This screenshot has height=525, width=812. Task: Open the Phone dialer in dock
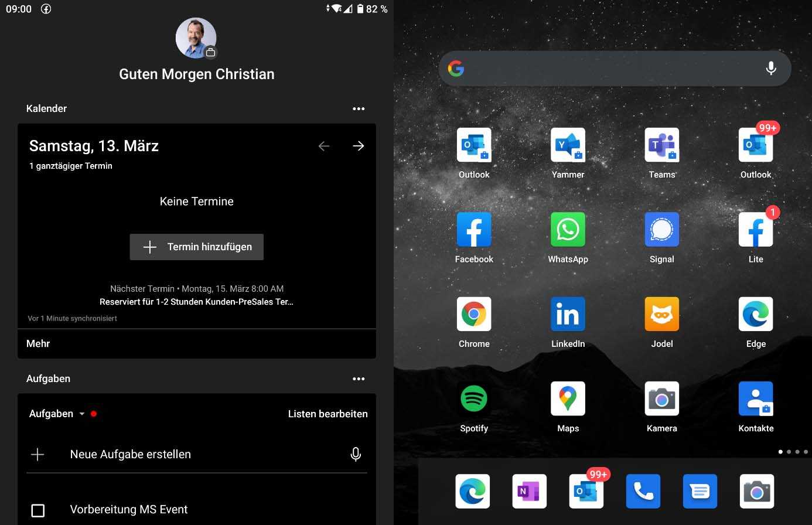(x=643, y=491)
